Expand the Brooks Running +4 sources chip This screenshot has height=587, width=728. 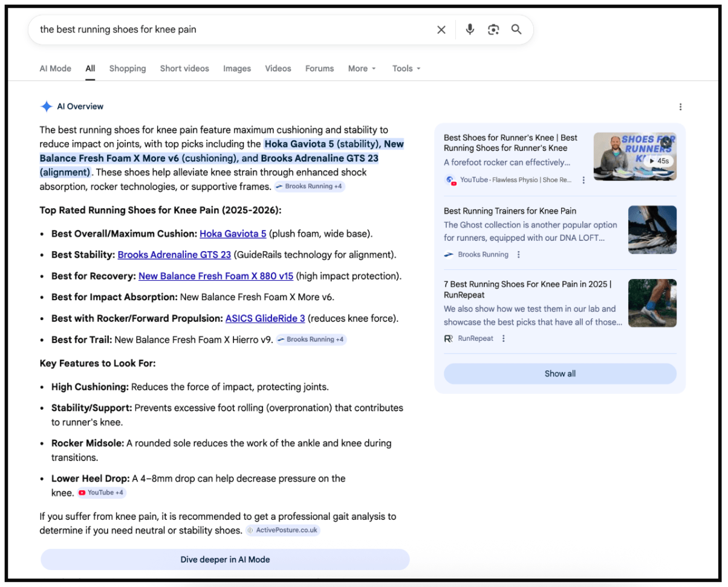310,186
